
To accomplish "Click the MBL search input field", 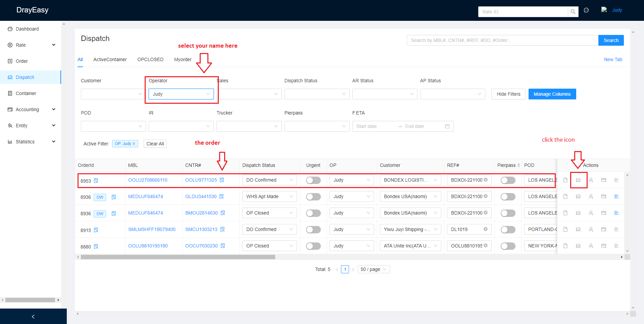I will (502, 40).
